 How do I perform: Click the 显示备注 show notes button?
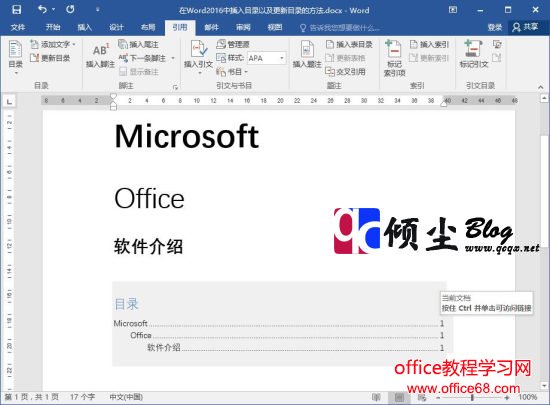coord(139,72)
